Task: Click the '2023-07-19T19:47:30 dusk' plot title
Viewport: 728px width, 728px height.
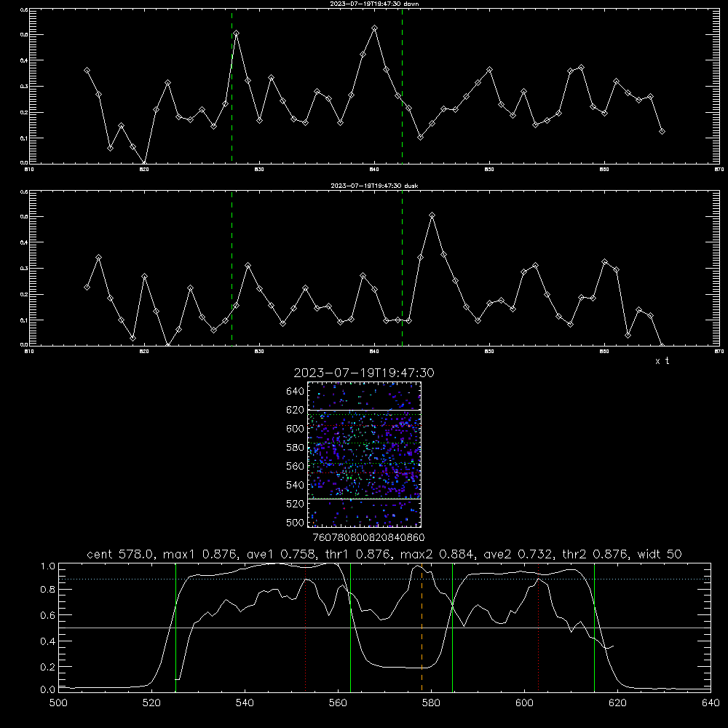Action: point(375,186)
